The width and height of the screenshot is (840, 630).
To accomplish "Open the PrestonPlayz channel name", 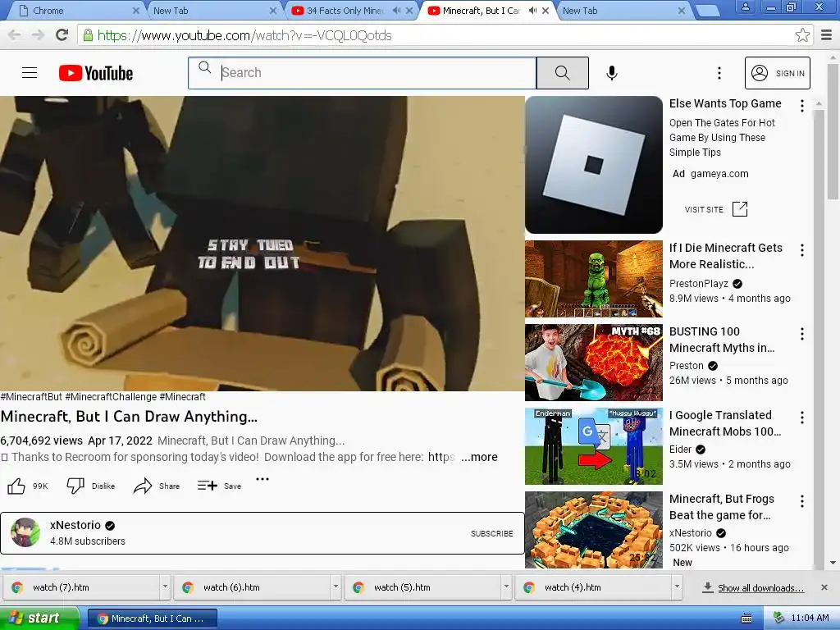I will (x=699, y=283).
